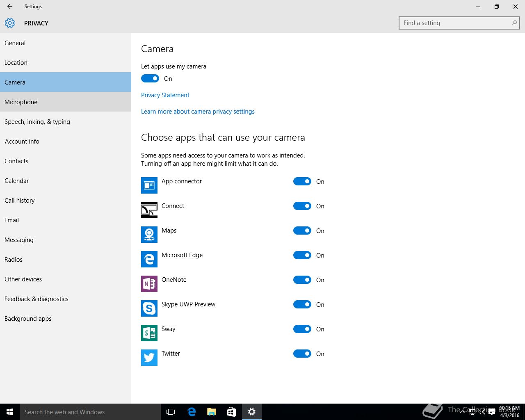Screen dimensions: 525x420
Task: Select Email in the sidebar
Action: point(66,220)
